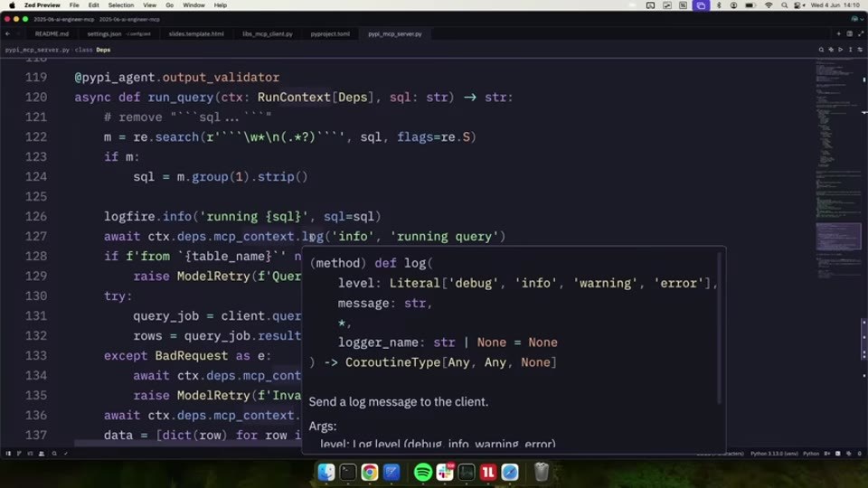
Task: Choose Python 3.13.0 (venv) toolchain selector
Action: click(774, 454)
